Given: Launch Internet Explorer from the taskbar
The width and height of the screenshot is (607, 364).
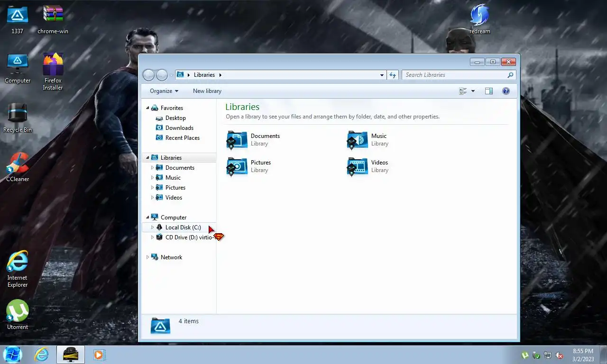Looking at the screenshot, I should (42, 355).
